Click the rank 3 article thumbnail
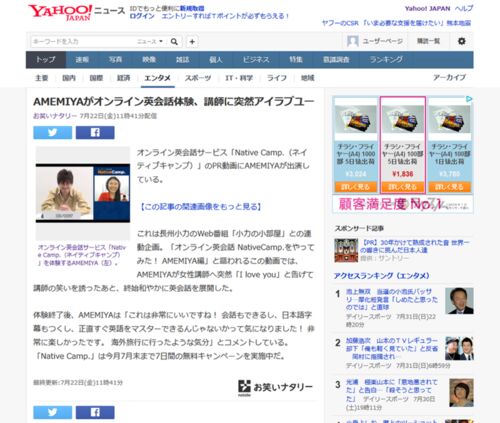The width and height of the screenshot is (500, 423). 461,392
